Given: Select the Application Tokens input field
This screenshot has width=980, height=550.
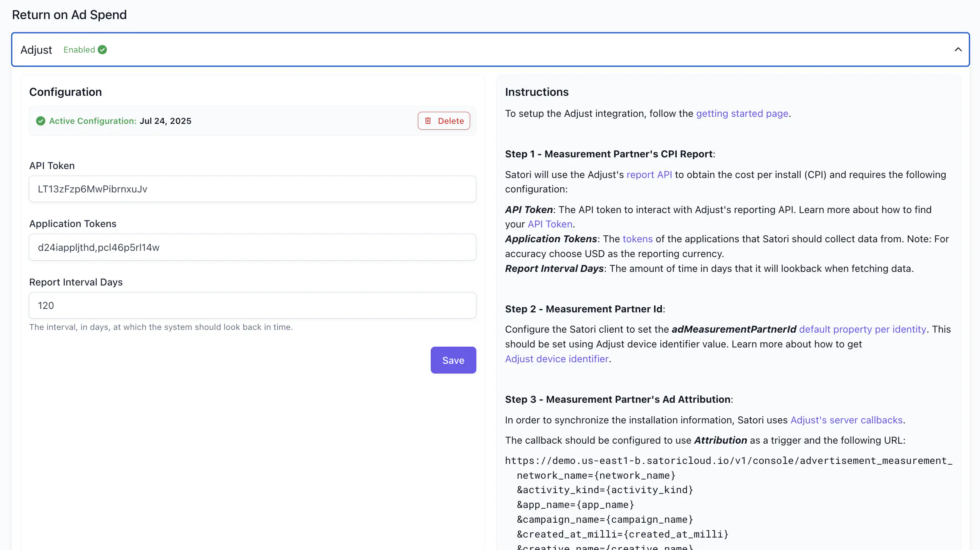Looking at the screenshot, I should 253,247.
